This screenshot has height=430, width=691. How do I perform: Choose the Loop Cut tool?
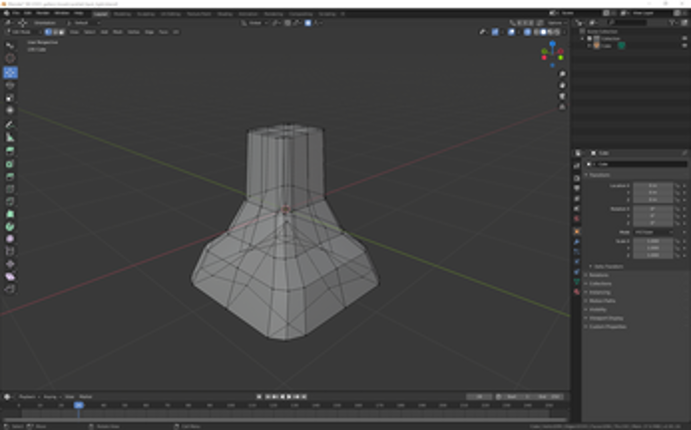[10, 189]
